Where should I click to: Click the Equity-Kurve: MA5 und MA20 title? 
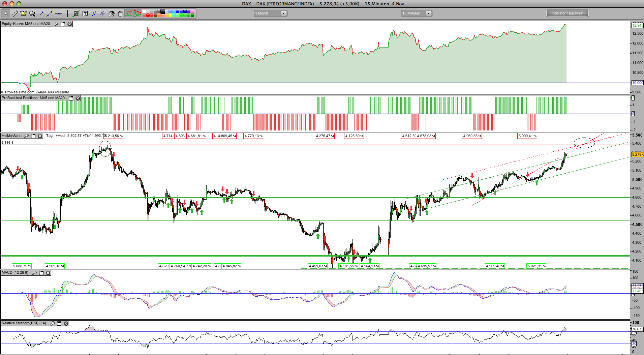point(26,24)
